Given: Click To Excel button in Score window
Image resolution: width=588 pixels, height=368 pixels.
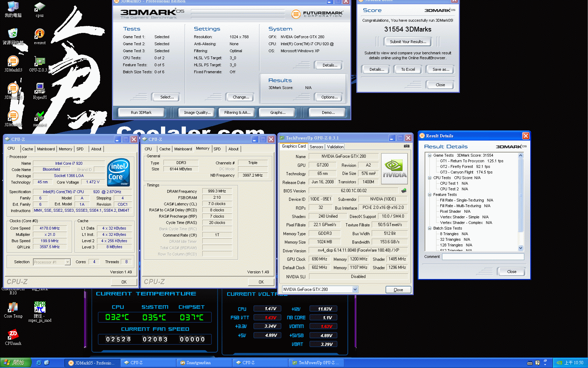Looking at the screenshot, I should [x=408, y=69].
